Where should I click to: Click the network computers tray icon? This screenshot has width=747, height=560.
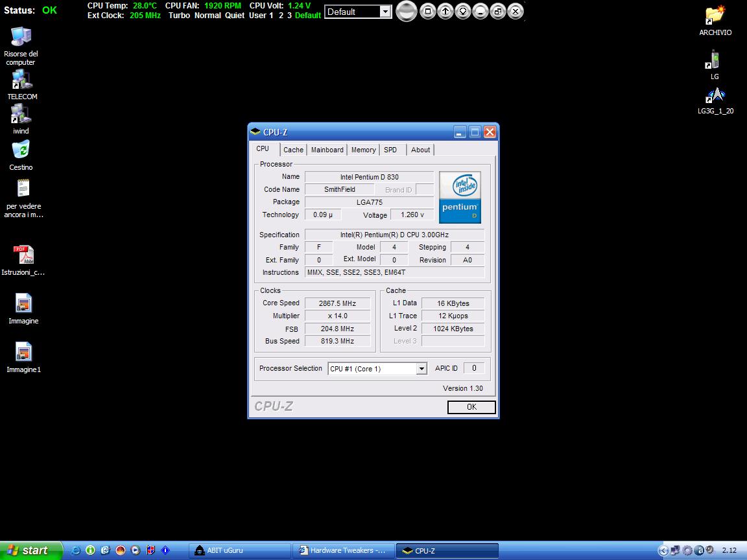(675, 550)
